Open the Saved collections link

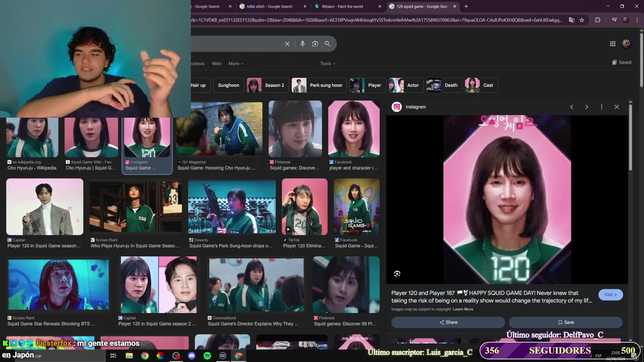[x=622, y=62]
